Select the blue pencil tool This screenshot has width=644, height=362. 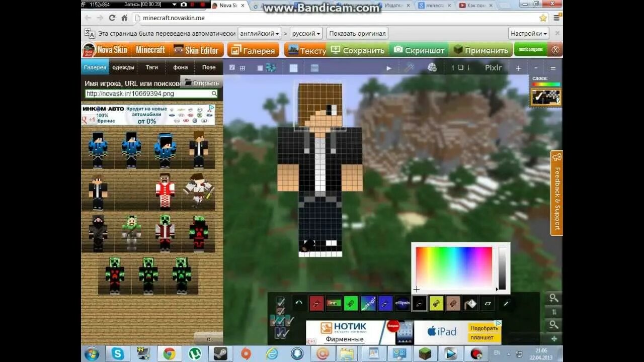(x=385, y=303)
